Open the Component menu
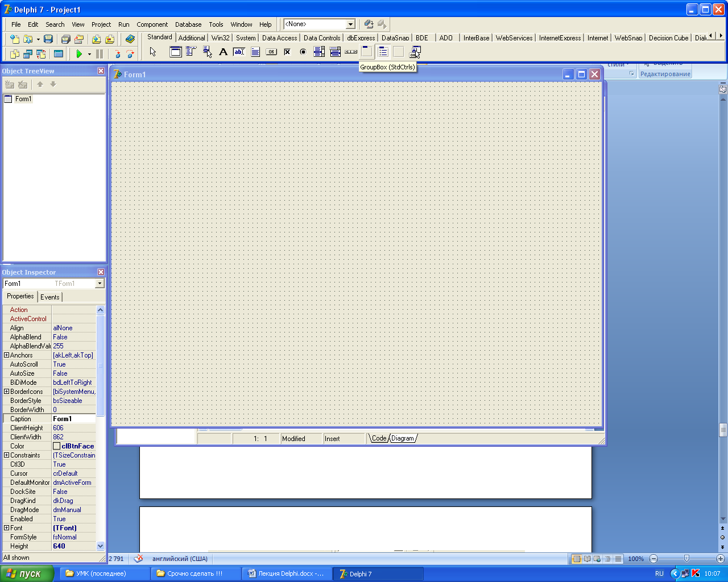The width and height of the screenshot is (728, 582). pos(152,24)
